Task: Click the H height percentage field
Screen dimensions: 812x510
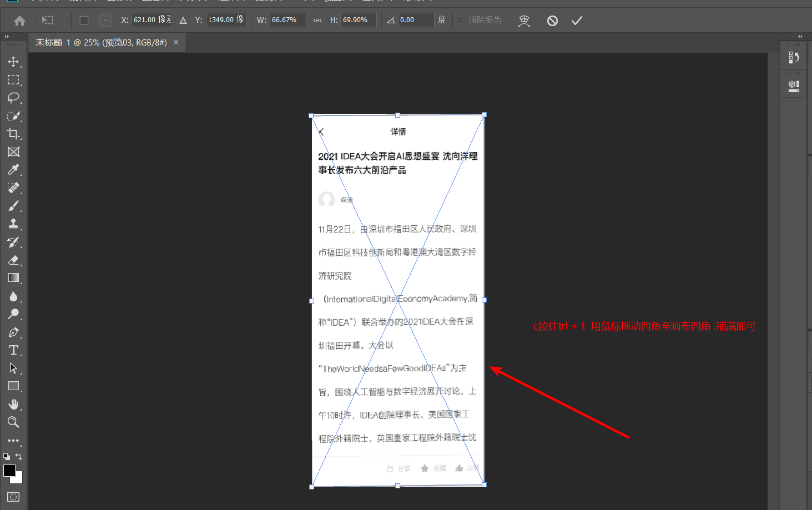Action: point(359,20)
